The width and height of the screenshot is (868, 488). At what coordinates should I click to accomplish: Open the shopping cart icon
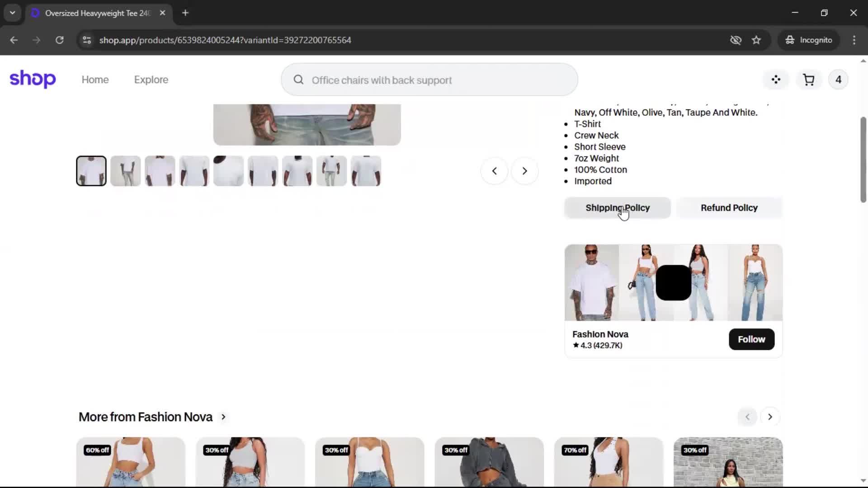(808, 80)
